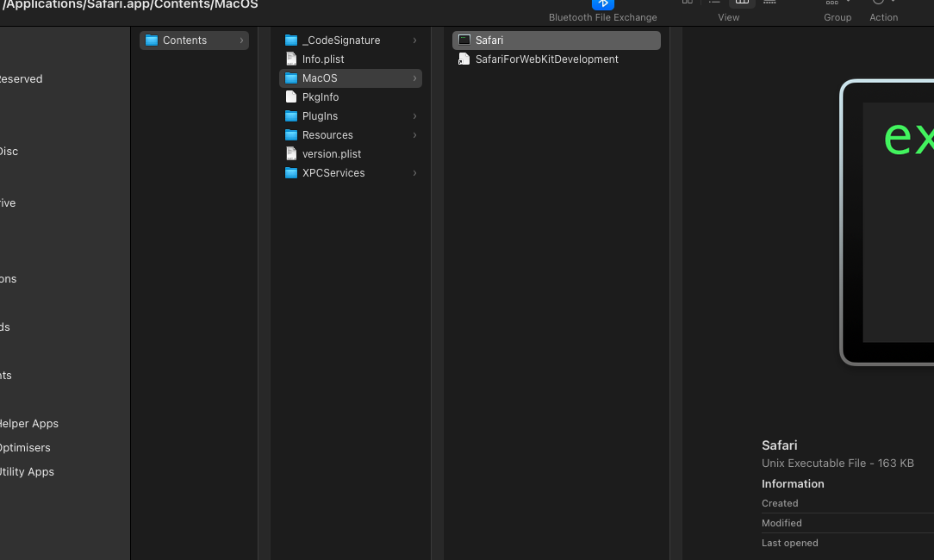Click the Info.plist document icon
The height and width of the screenshot is (560, 934).
pyautogui.click(x=290, y=59)
